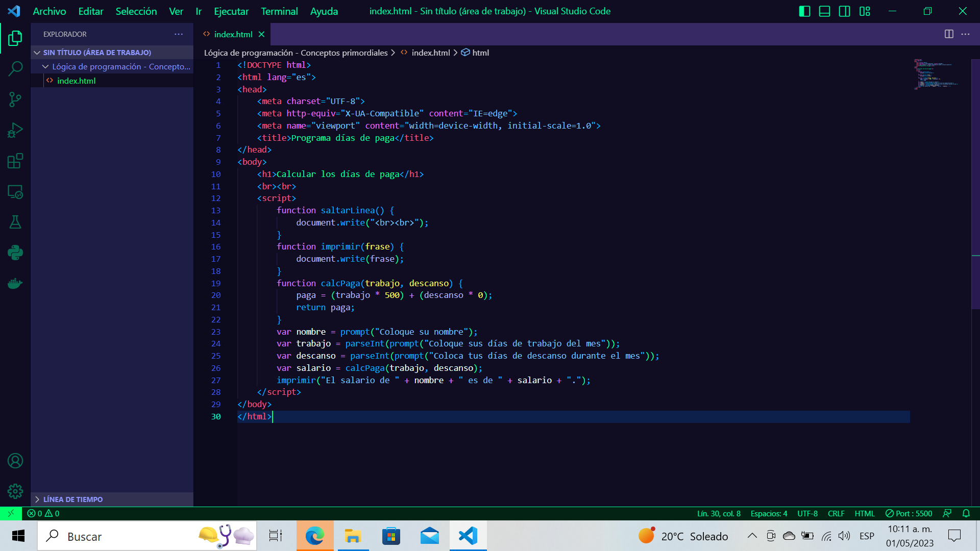Click the code minimap preview

click(937, 74)
